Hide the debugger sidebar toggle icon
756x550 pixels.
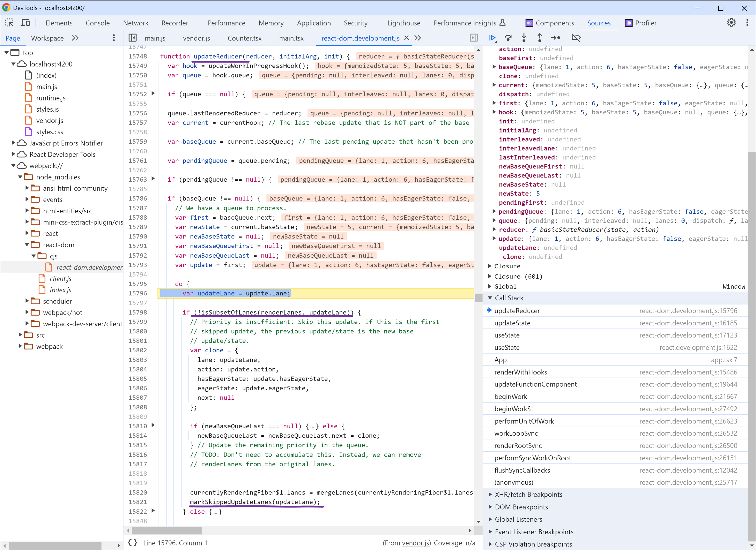coord(474,38)
